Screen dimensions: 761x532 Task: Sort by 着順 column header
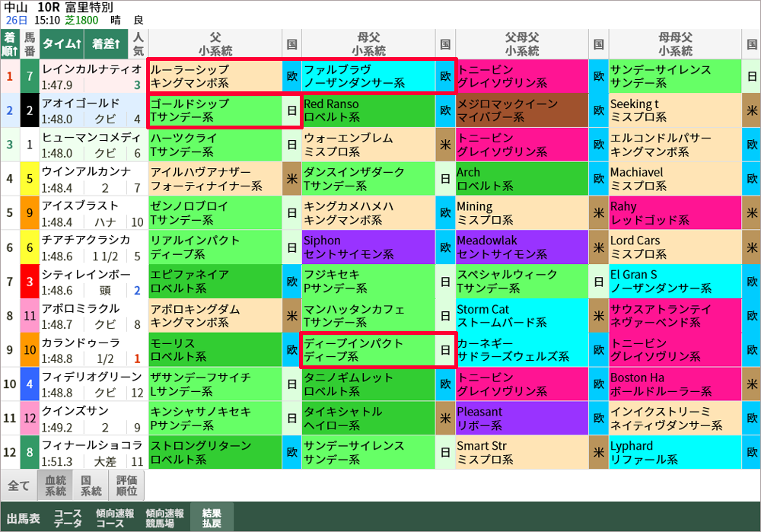coord(10,44)
